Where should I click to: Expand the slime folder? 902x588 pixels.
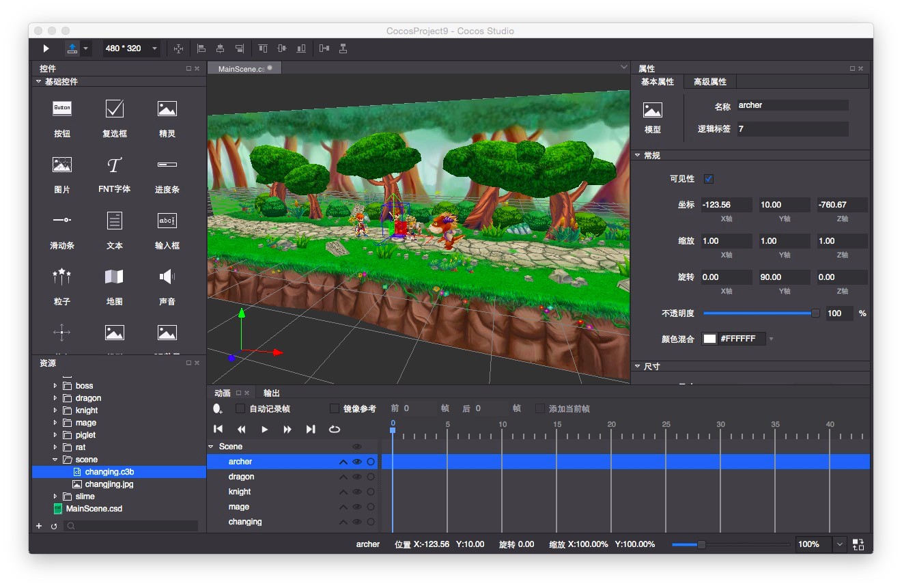[x=55, y=496]
